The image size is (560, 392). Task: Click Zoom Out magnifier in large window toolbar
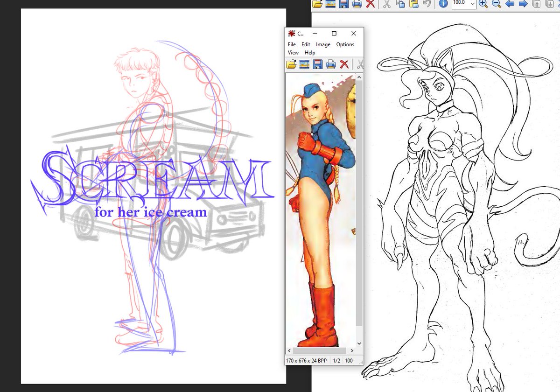497,3
